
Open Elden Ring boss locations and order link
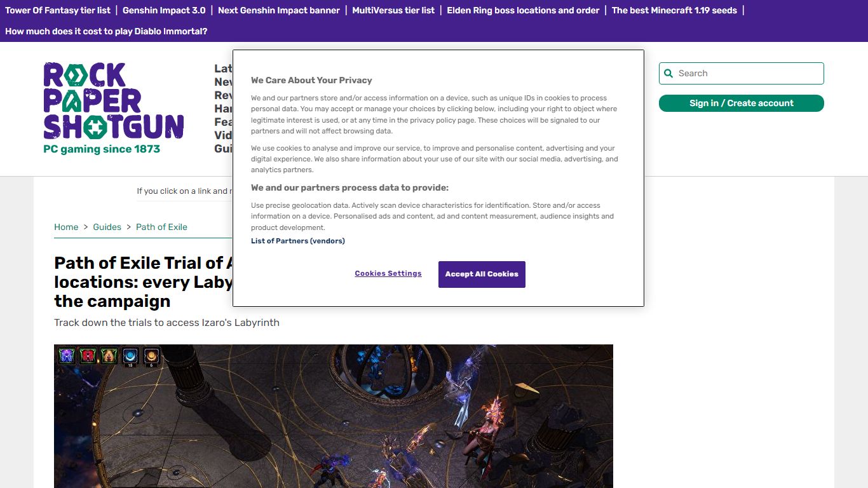coord(523,10)
